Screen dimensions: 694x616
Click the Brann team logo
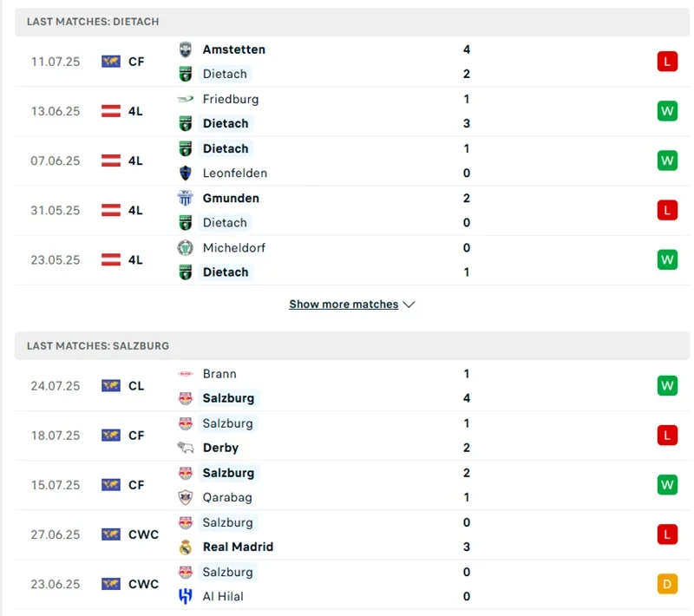click(x=185, y=374)
